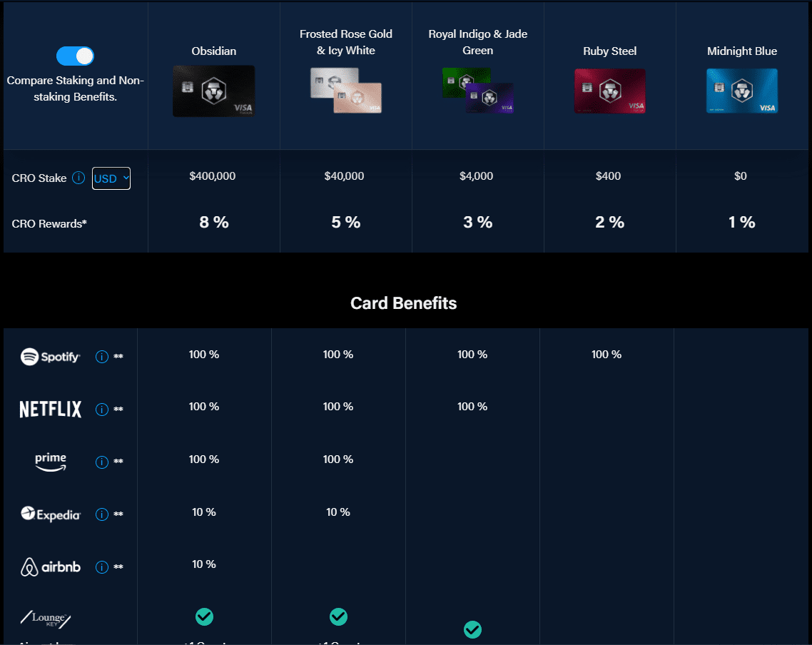Click Prime 100 % under Frosted Rose Gold
The width and height of the screenshot is (812, 645).
click(x=338, y=459)
